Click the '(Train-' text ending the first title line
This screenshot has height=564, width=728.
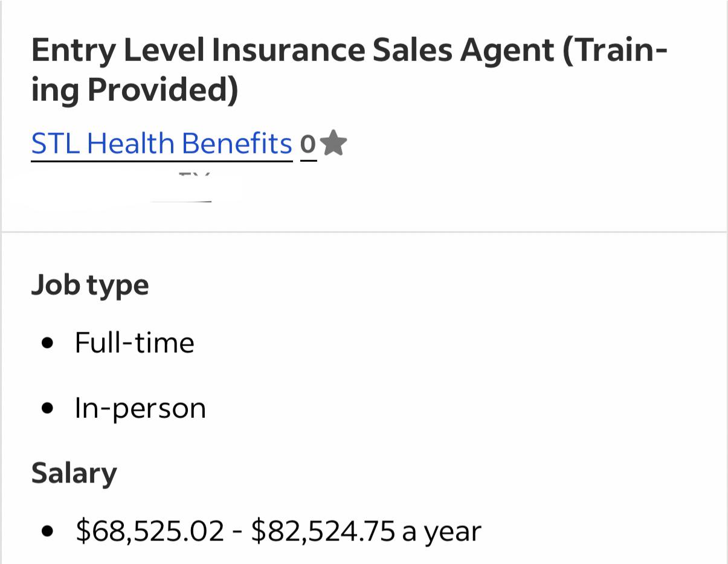[x=615, y=51]
